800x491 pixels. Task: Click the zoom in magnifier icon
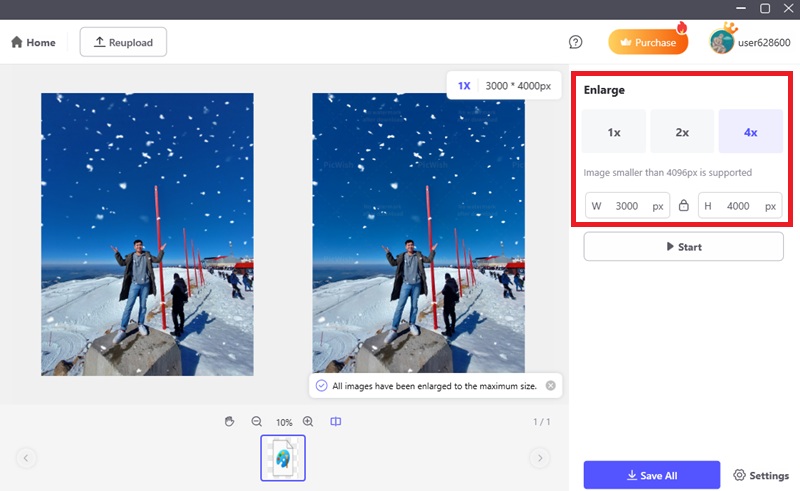click(x=308, y=421)
